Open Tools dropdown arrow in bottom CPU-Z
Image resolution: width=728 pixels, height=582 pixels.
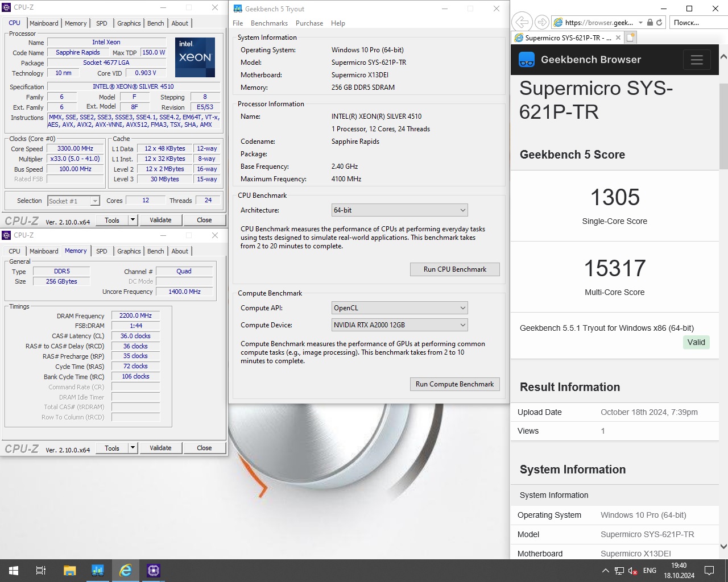(133, 448)
